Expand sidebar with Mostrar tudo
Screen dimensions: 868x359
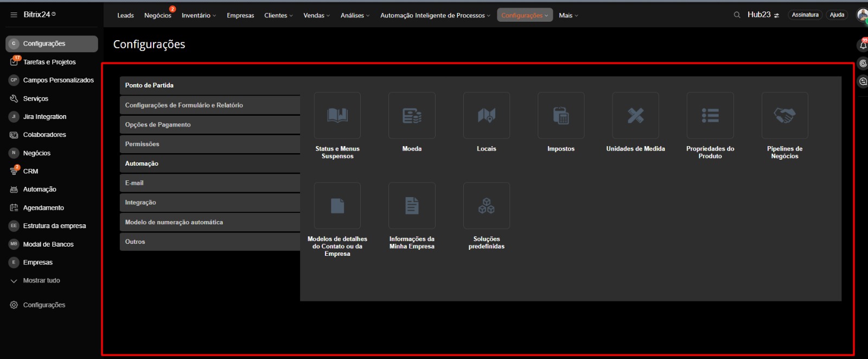pyautogui.click(x=41, y=281)
